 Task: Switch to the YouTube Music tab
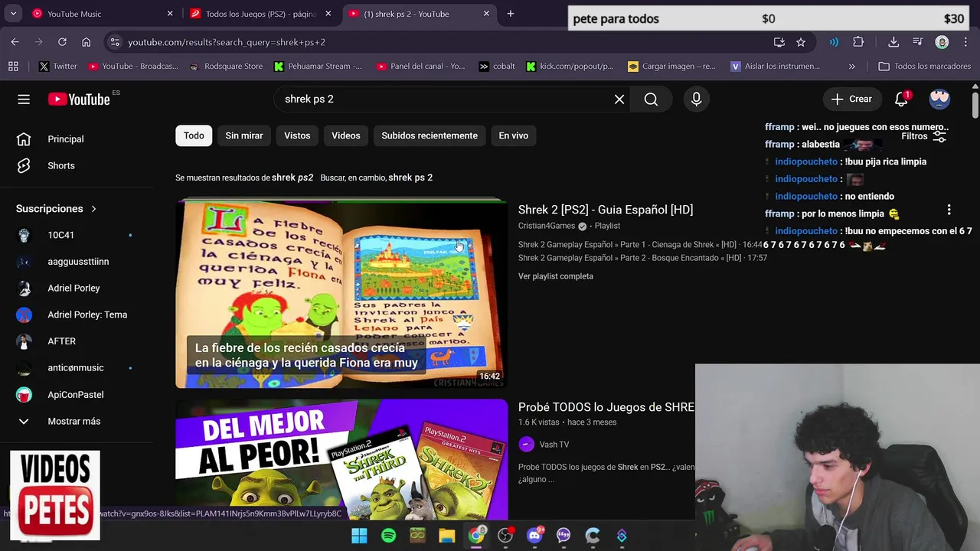point(100,14)
